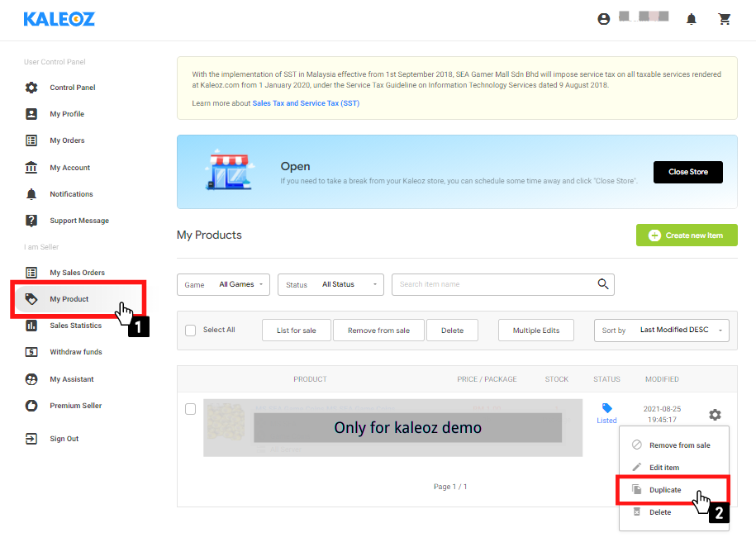Open the Status All Status dropdown

(x=330, y=284)
